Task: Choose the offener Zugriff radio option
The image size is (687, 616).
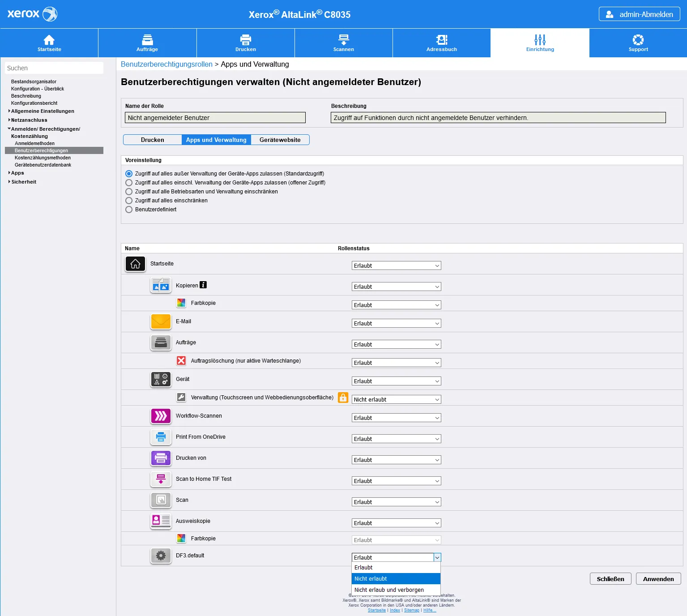Action: tap(129, 183)
